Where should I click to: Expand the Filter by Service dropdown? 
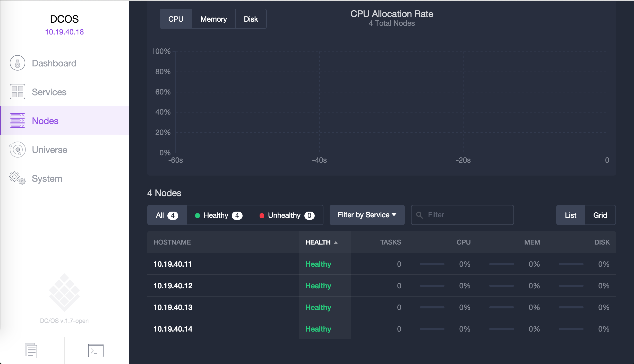coord(367,215)
